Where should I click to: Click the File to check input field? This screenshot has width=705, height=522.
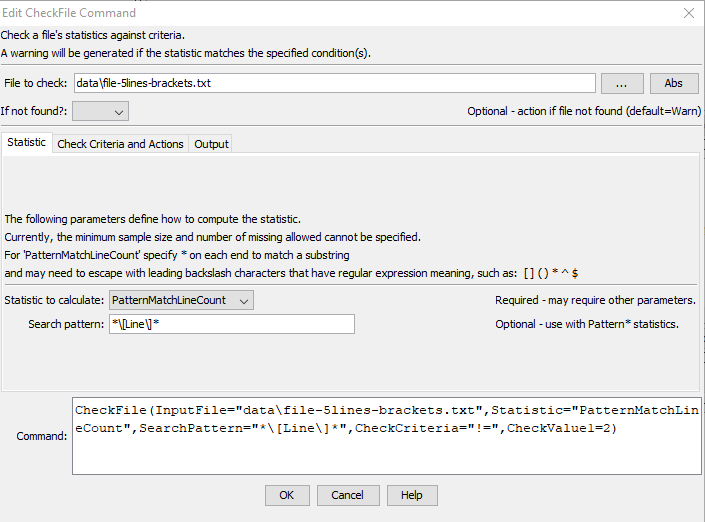click(x=335, y=83)
